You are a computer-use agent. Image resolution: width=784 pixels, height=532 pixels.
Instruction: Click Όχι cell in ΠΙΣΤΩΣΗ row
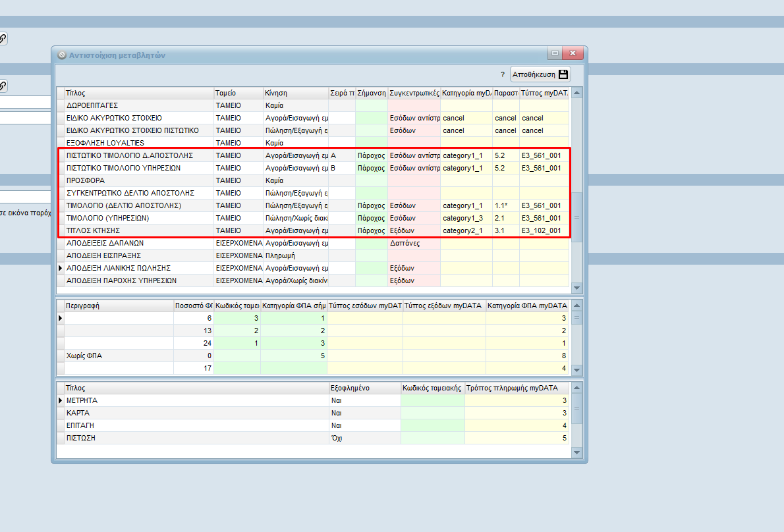point(365,438)
